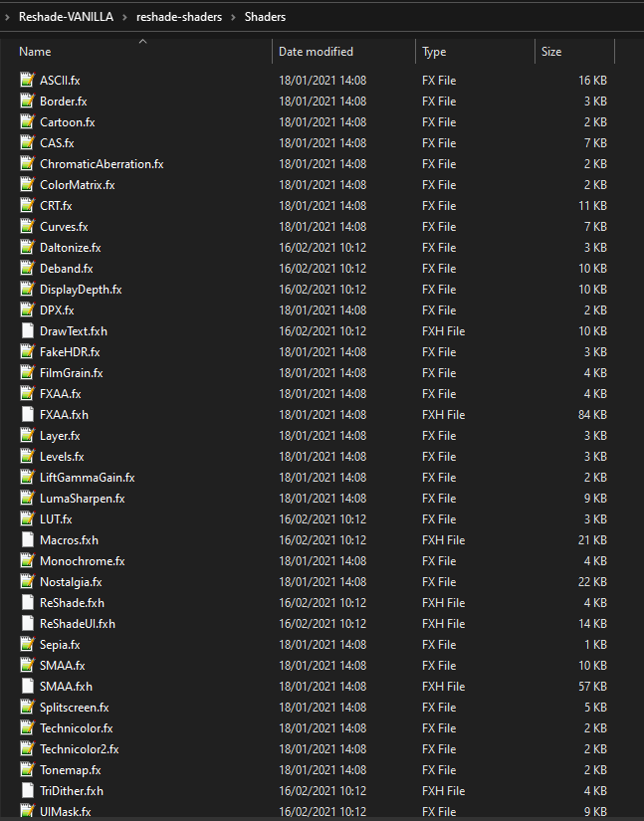This screenshot has height=821, width=644.
Task: Select the UIMask.fx file name
Action: click(66, 812)
